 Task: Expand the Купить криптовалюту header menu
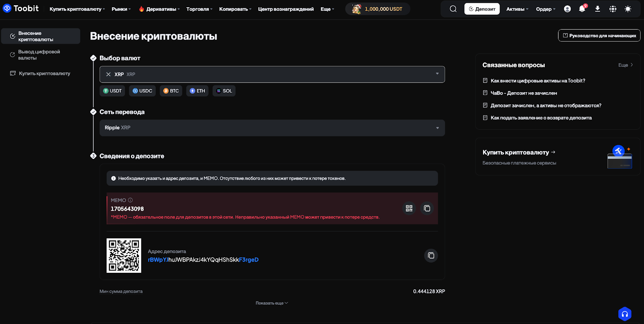77,9
